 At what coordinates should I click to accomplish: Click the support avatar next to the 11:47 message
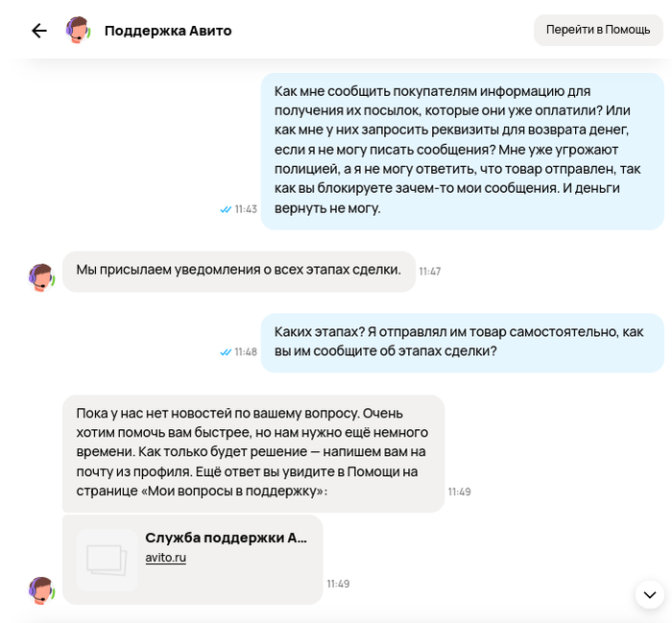pos(41,277)
